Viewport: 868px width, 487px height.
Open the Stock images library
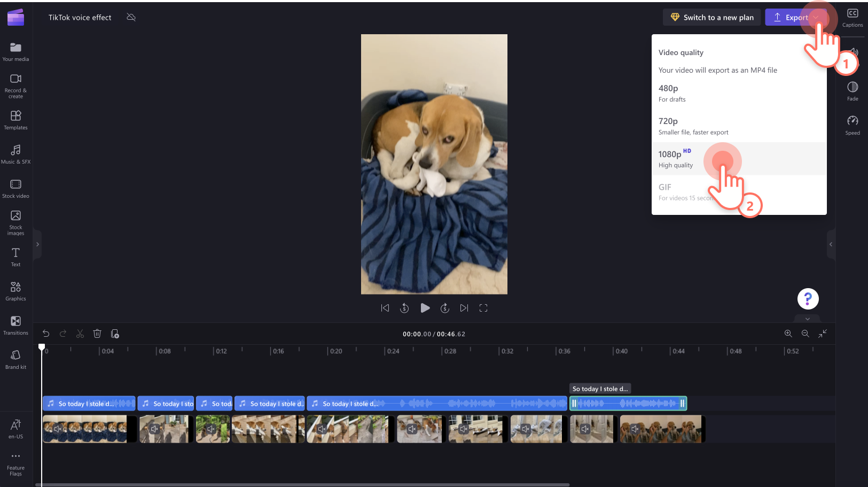click(15, 222)
